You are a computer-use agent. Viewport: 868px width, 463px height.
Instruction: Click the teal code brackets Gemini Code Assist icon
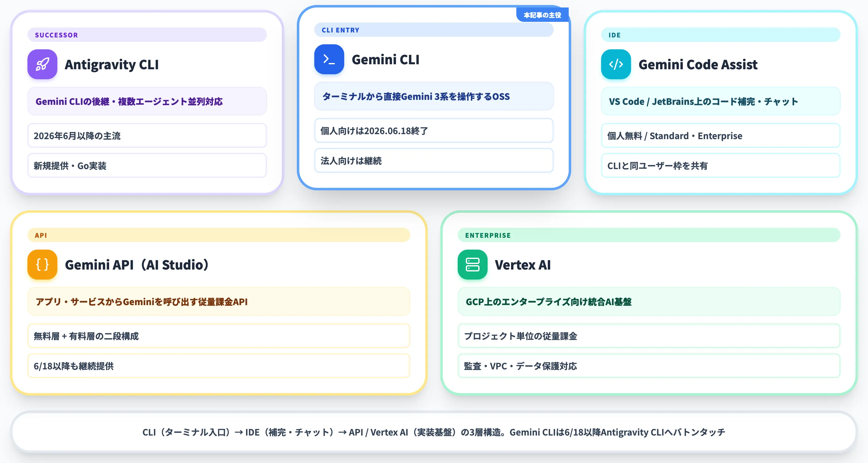tap(616, 64)
